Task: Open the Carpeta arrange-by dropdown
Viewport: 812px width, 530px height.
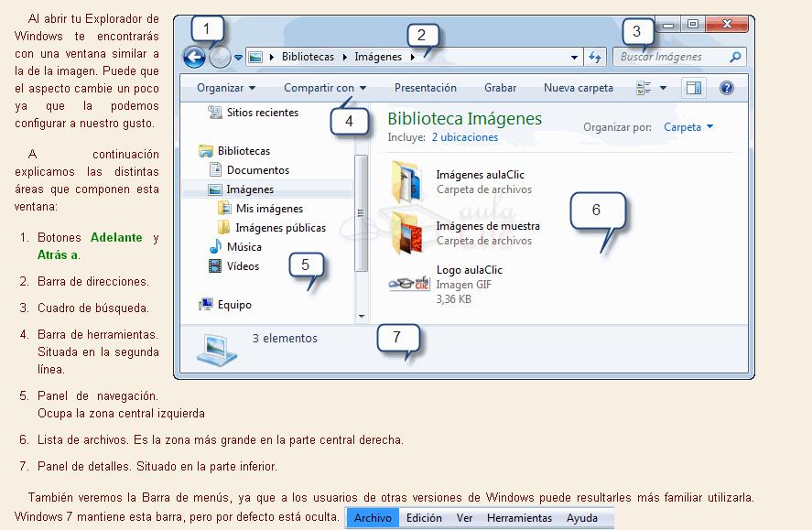Action: (687, 127)
